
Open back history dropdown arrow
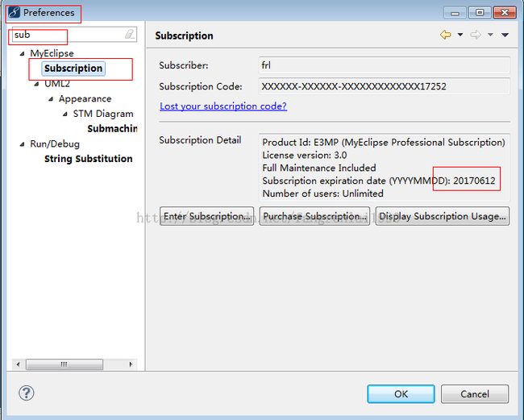460,35
